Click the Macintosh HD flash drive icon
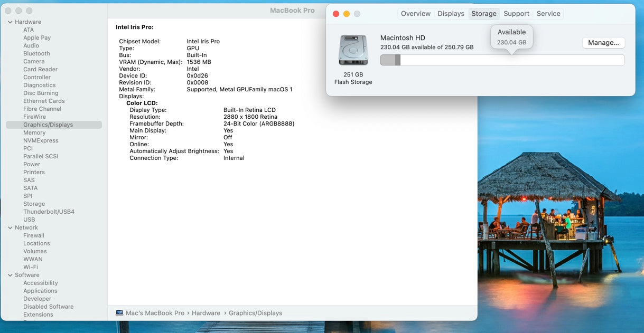Image resolution: width=644 pixels, height=333 pixels. [x=353, y=50]
